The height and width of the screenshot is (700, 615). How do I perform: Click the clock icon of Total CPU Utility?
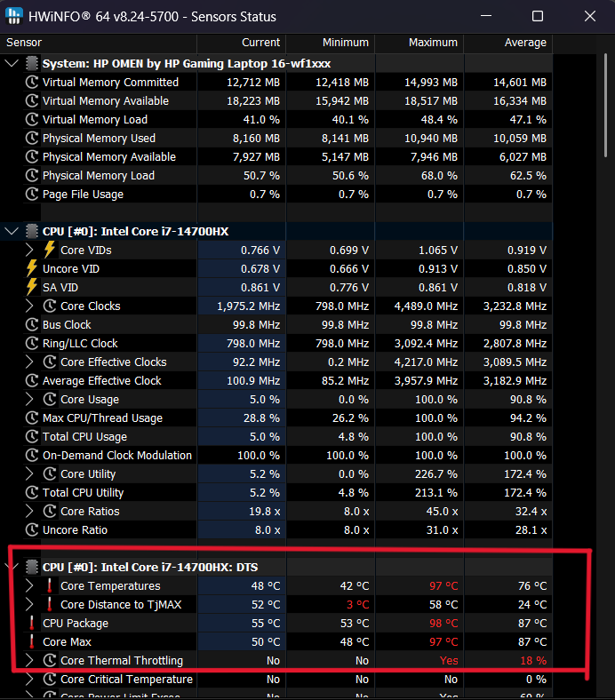pyautogui.click(x=32, y=492)
